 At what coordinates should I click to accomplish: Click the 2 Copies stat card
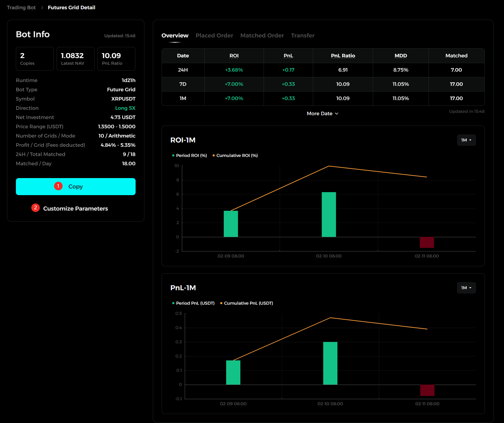[x=35, y=59]
